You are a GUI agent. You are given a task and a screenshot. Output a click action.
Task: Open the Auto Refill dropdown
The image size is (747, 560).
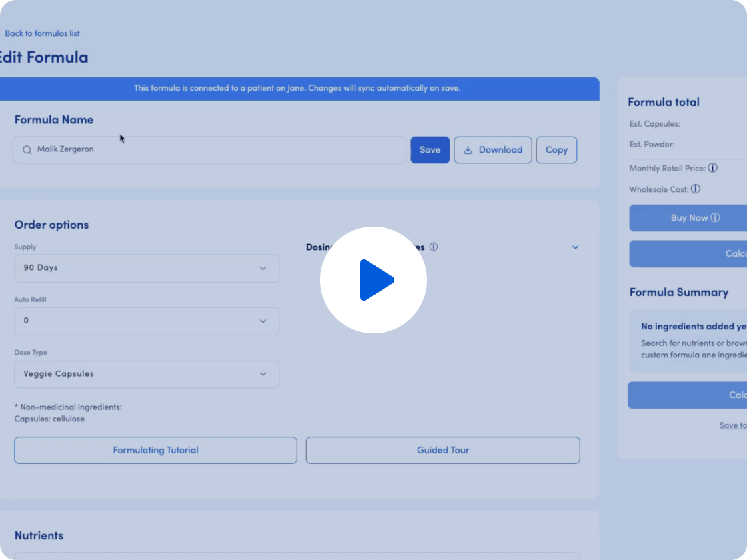(x=147, y=321)
